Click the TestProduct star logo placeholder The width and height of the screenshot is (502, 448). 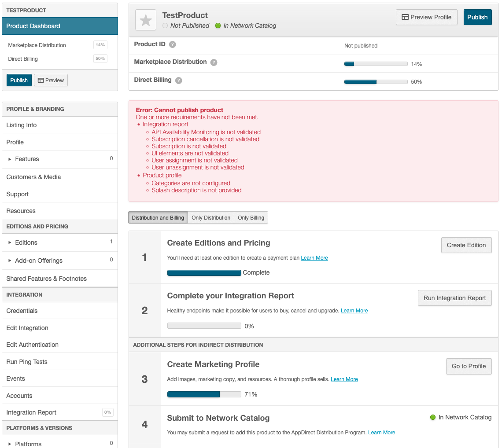pos(146,20)
